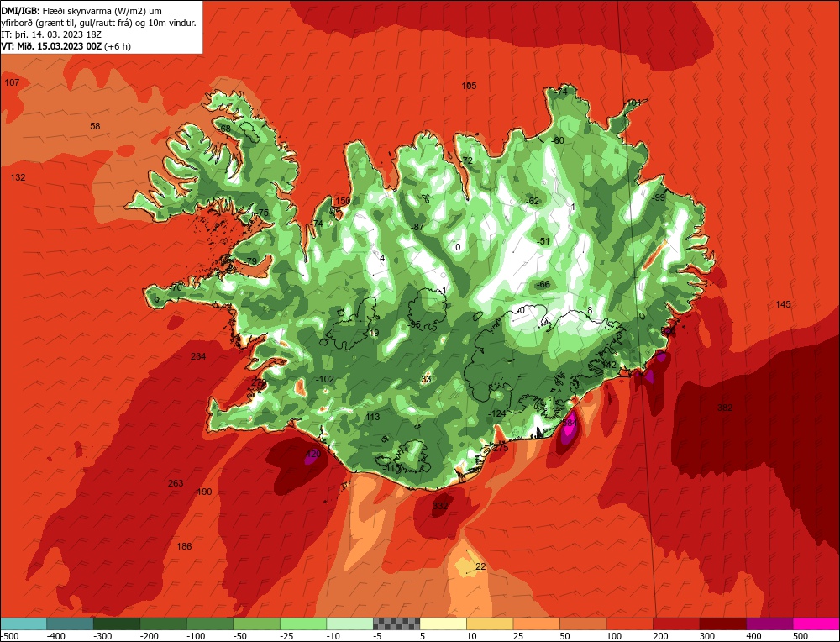
Task: Click the purple legend swatch after 400
Action: click(769, 624)
